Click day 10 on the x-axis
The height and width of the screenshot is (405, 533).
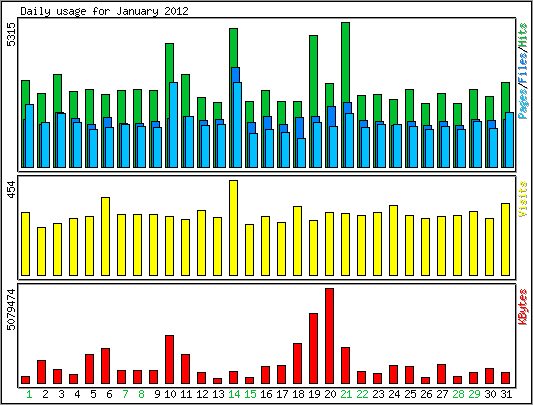[x=170, y=394]
